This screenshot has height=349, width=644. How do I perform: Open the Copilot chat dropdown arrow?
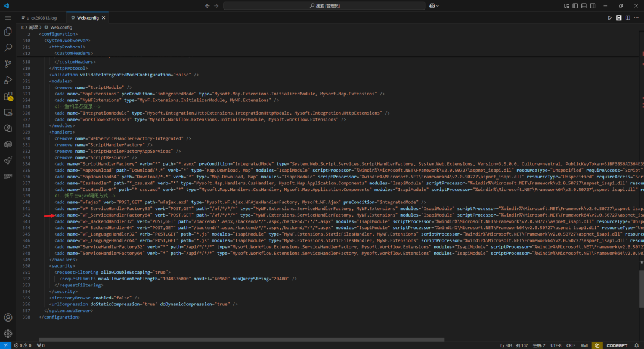438,6
